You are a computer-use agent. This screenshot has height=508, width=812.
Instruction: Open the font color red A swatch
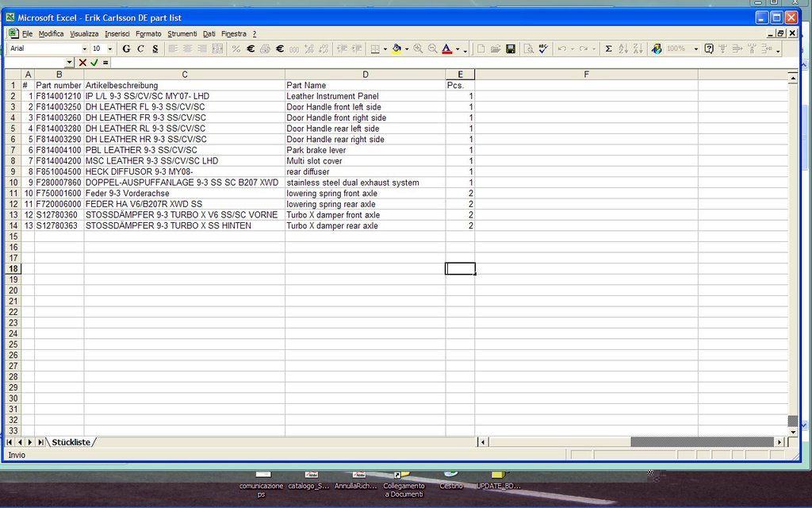446,48
